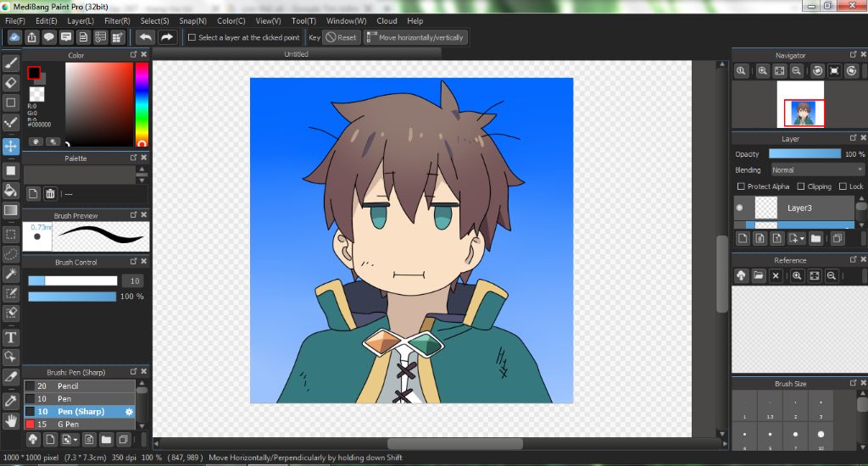Close the Brush Control panel
The width and height of the screenshot is (868, 466).
tap(144, 261)
